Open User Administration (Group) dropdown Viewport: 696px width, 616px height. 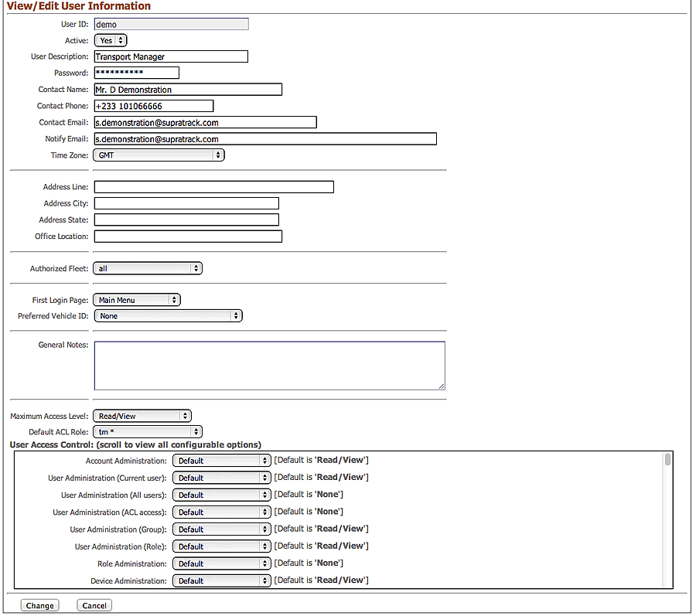coord(221,529)
